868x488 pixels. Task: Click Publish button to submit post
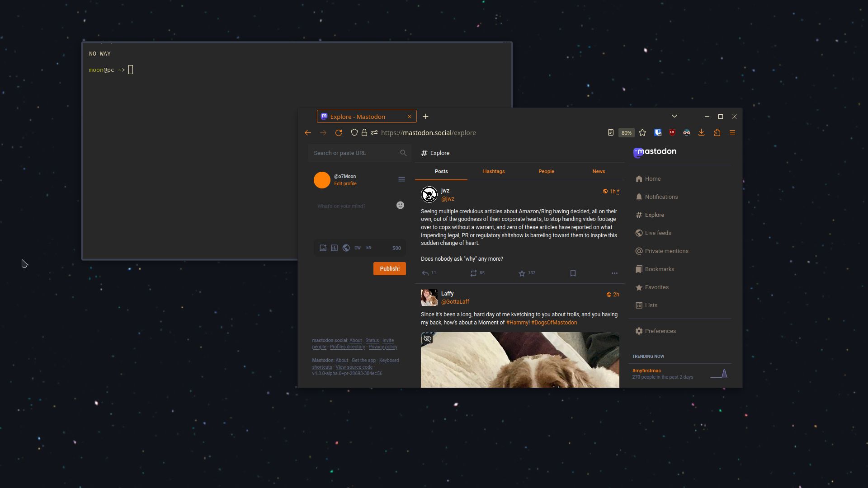pyautogui.click(x=389, y=268)
